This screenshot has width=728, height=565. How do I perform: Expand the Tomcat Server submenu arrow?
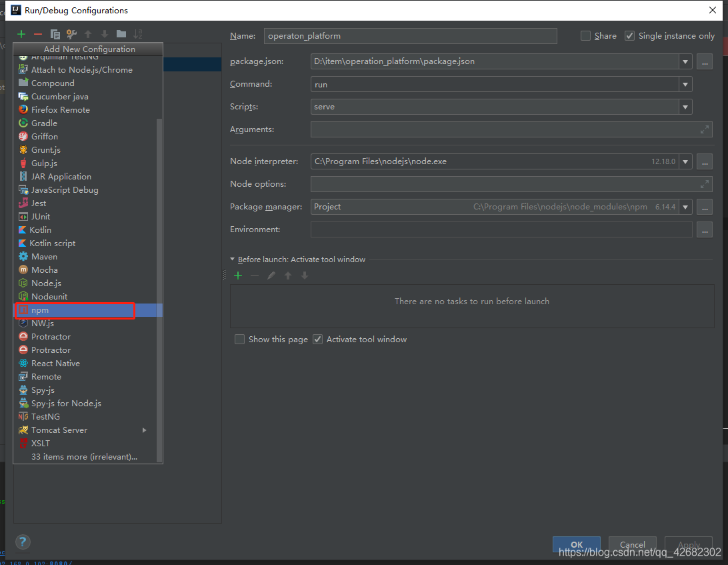pos(145,430)
